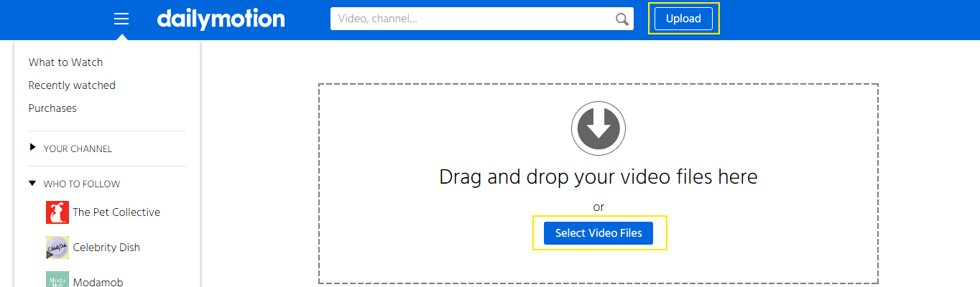Image resolution: width=980 pixels, height=287 pixels.
Task: Open Celebrity Dish channel avatar
Action: pos(57,248)
